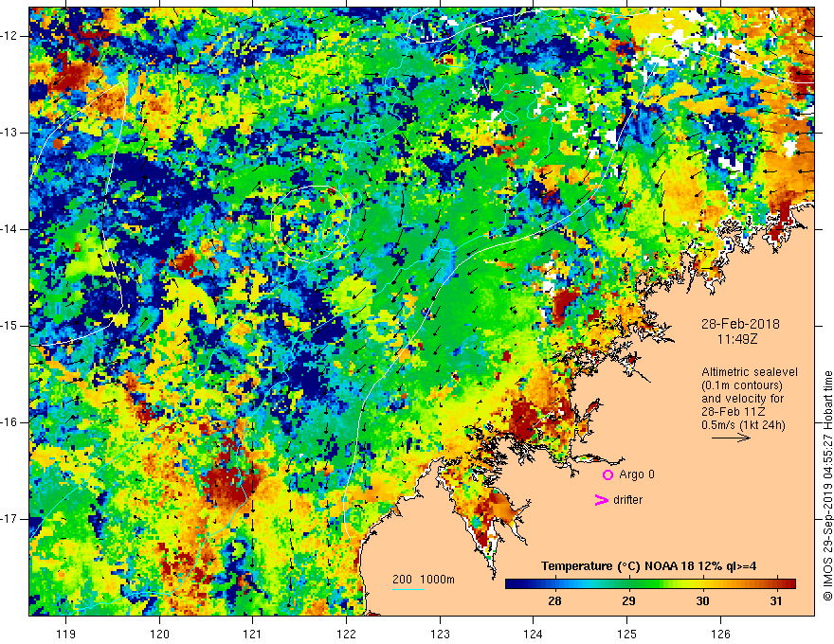Image resolution: width=834 pixels, height=644 pixels.
Task: Click the latitude label '-16'
Action: coord(9,423)
